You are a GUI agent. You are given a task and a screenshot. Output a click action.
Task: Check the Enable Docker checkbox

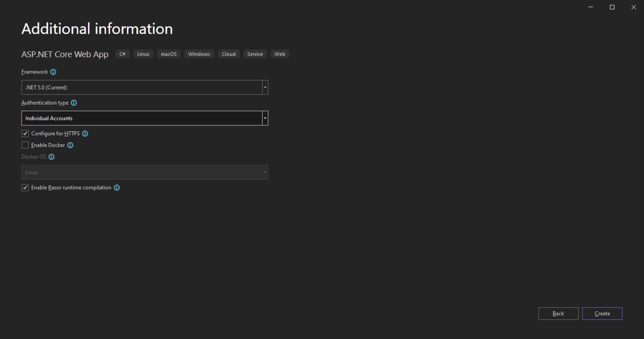tap(25, 145)
